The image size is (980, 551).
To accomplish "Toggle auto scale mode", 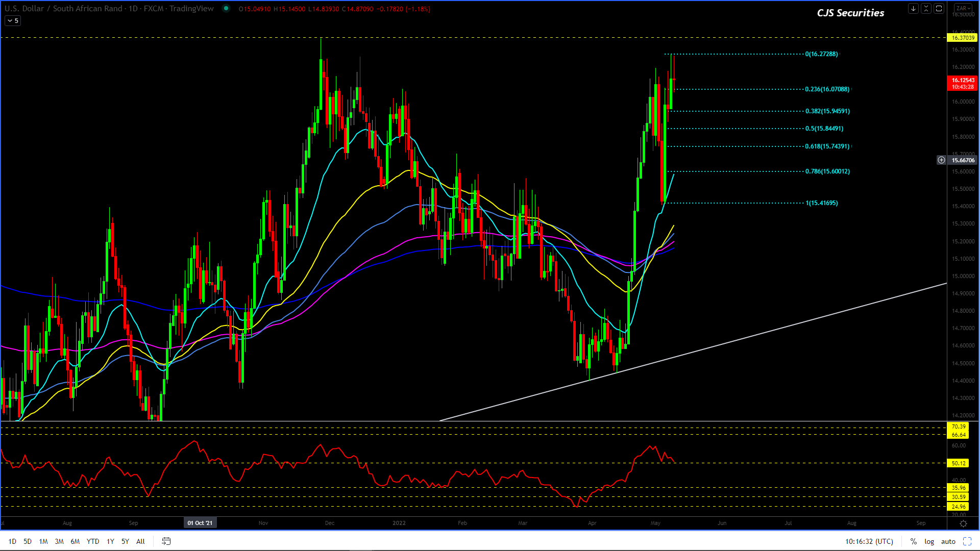I will (948, 541).
